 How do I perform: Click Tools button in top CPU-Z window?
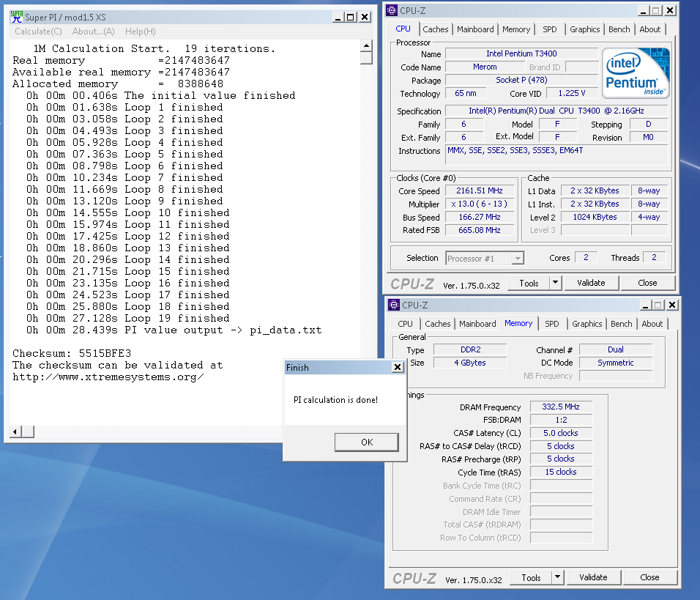pyautogui.click(x=529, y=284)
